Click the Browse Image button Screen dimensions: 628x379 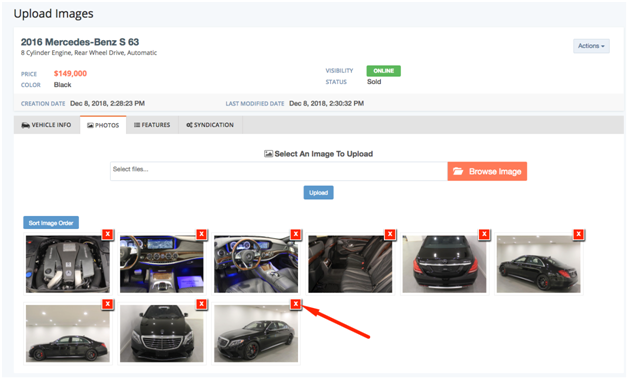[x=487, y=171]
